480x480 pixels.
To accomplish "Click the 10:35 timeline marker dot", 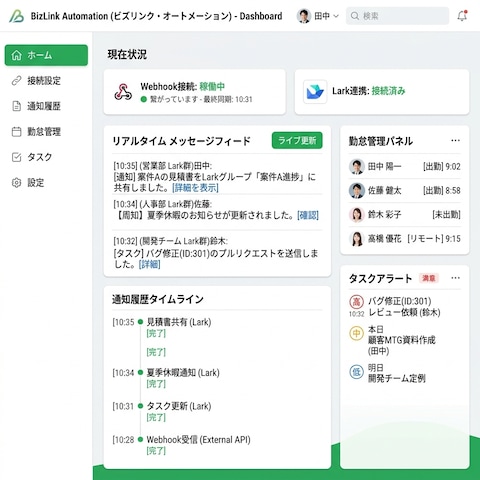I will coord(140,322).
